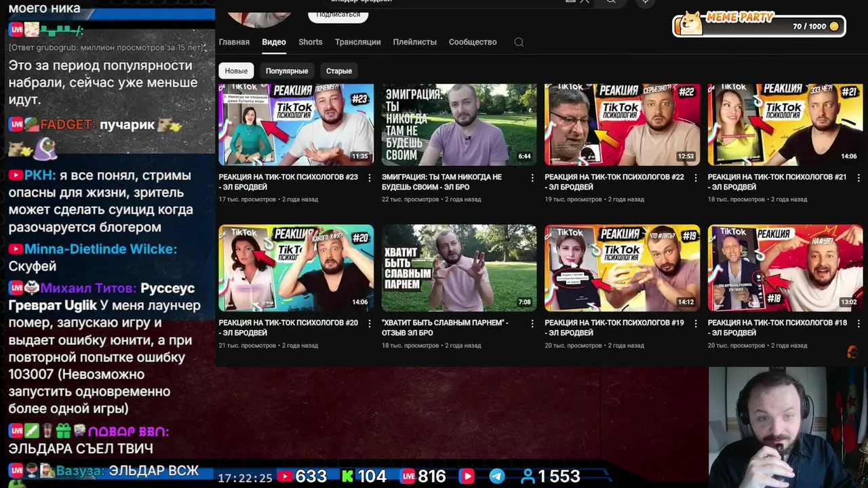
Task: Open options menu for the Эмиграция video
Action: pos(532,178)
